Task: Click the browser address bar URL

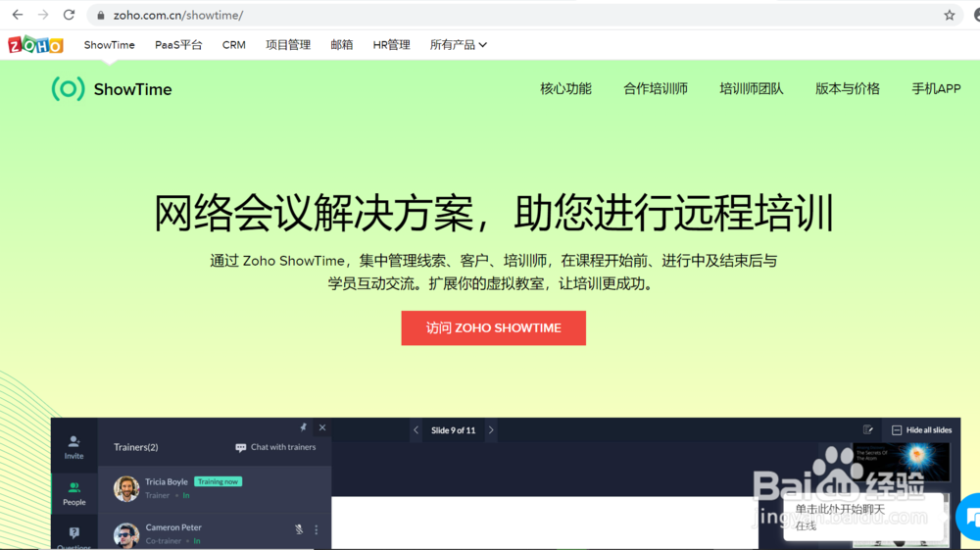Action: click(x=178, y=15)
